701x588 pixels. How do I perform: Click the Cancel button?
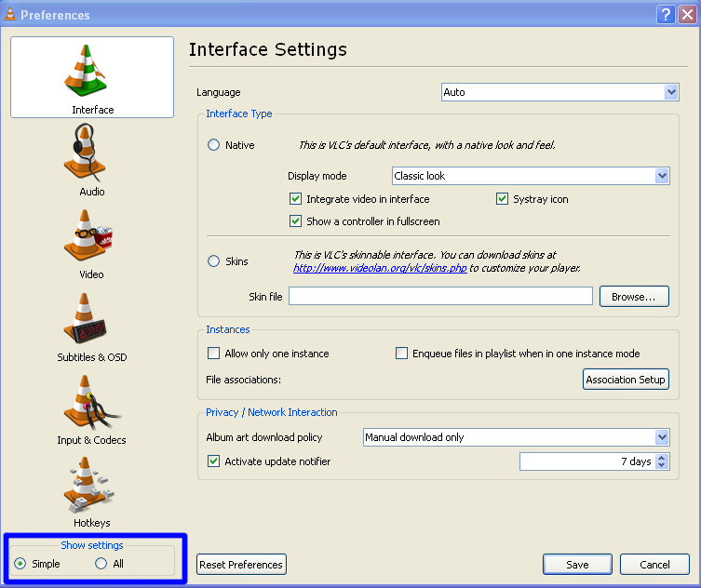654,565
